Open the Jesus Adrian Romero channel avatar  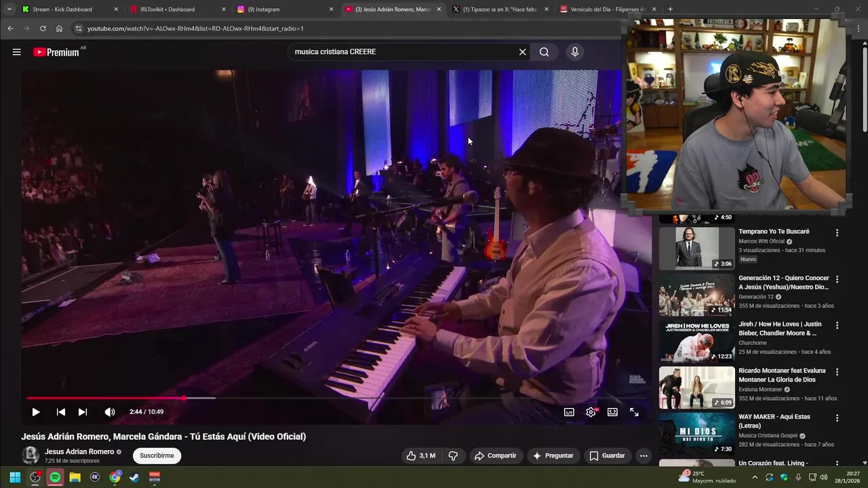pos(31,455)
